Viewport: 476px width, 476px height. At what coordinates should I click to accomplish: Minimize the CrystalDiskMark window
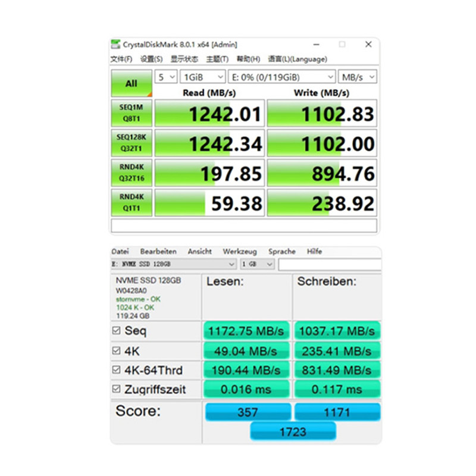click(x=315, y=45)
